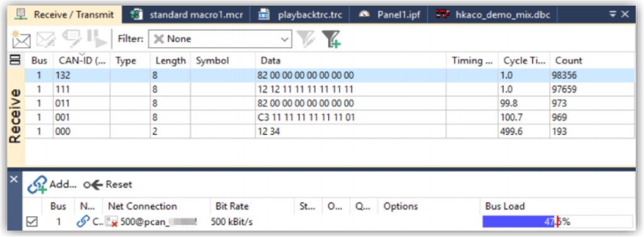The width and height of the screenshot is (644, 237).
Task: Close the connections panel with X
Action: tap(14, 179)
